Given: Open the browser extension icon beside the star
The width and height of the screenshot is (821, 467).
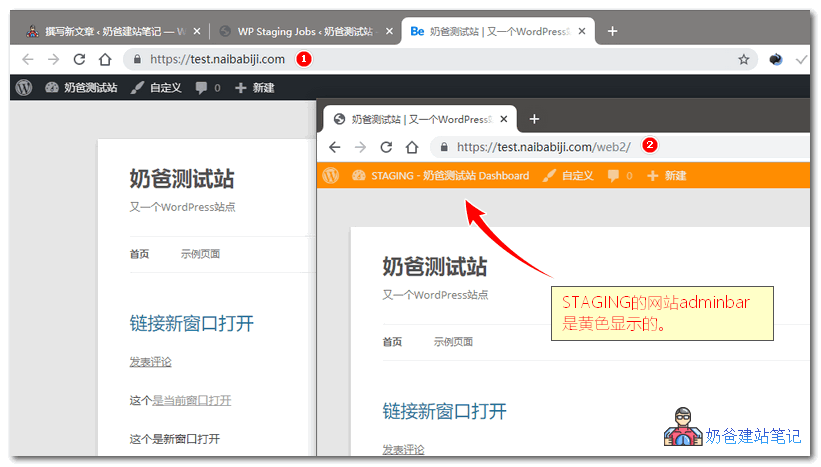Looking at the screenshot, I should pos(775,60).
